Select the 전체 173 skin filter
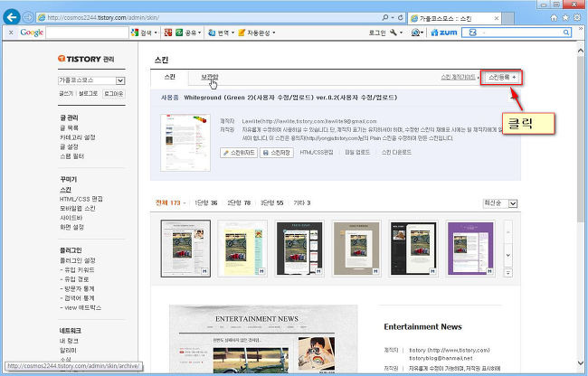588x376 pixels. (168, 202)
